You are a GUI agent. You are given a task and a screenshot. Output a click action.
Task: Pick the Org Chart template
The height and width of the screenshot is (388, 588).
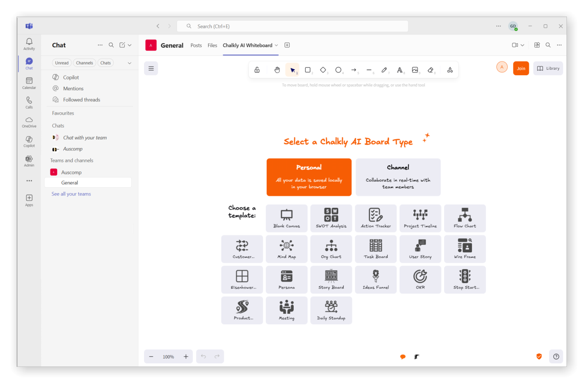(x=331, y=249)
